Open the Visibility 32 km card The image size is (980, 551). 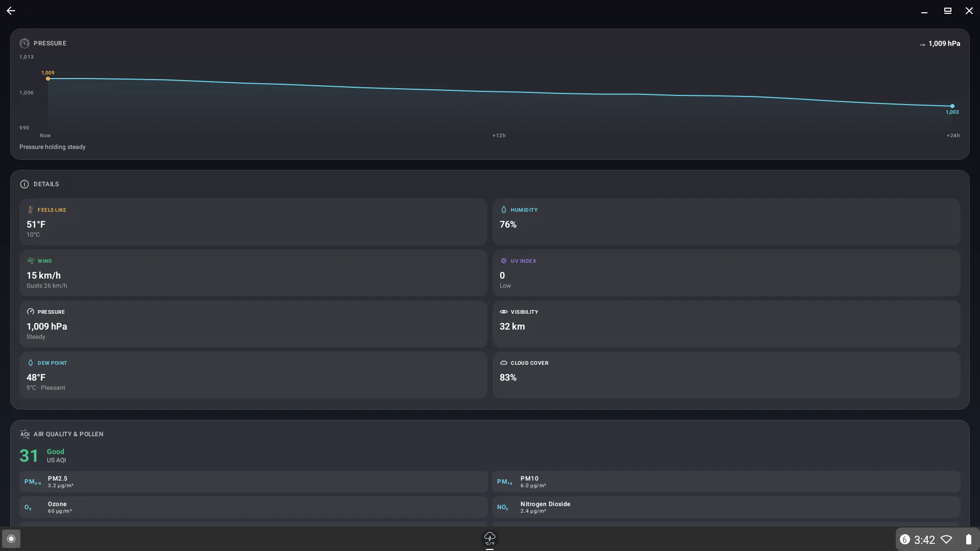(726, 324)
